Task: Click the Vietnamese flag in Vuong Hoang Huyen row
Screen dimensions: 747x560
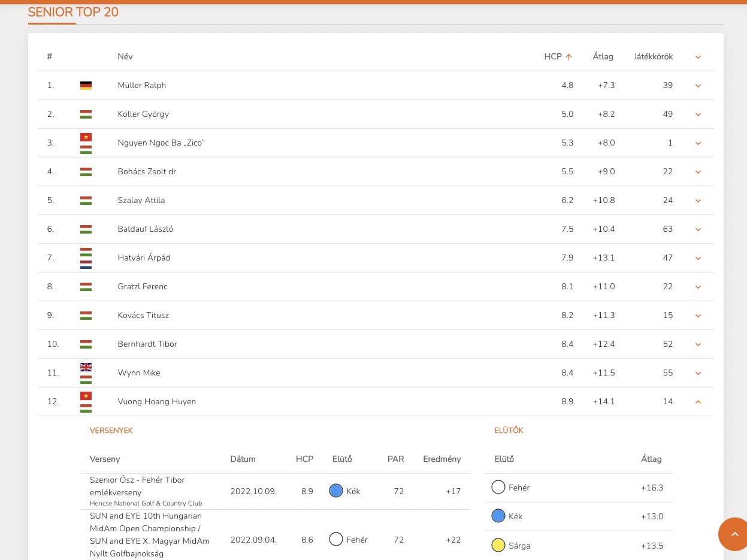Action: [x=86, y=396]
